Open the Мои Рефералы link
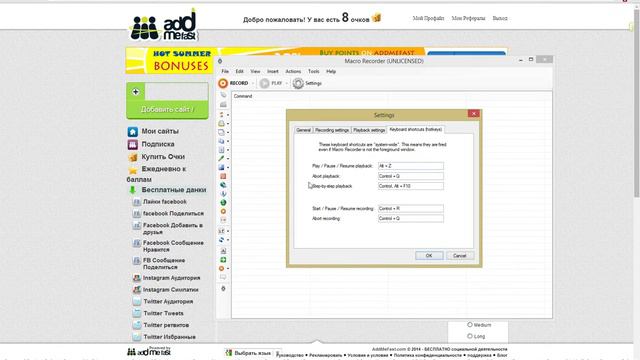The image size is (640, 360). (x=469, y=18)
